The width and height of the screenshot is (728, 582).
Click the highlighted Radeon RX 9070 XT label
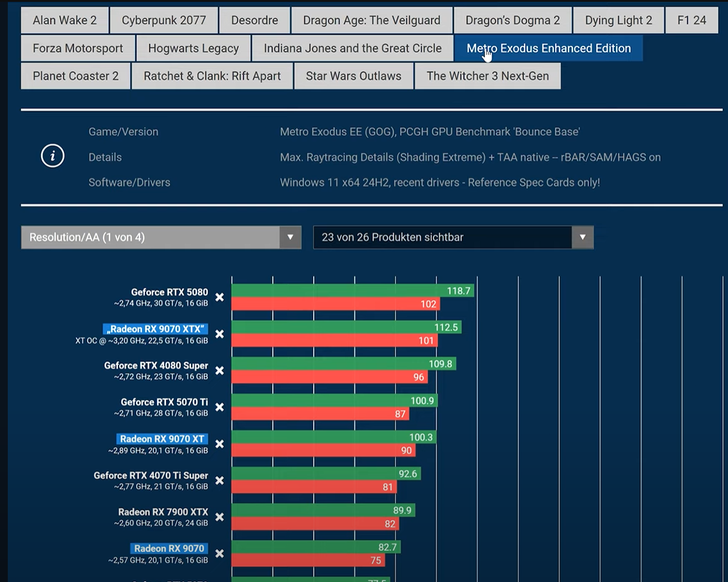coord(162,439)
